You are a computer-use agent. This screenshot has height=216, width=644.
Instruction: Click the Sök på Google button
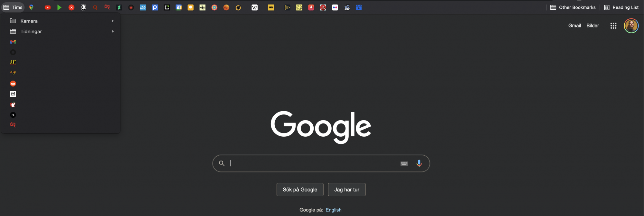pos(300,190)
